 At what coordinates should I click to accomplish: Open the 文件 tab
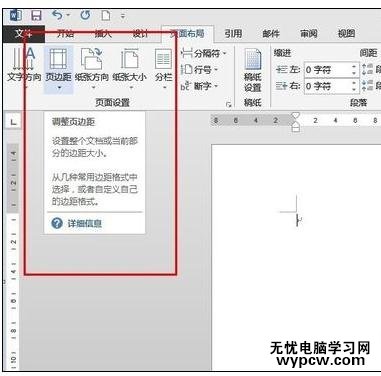[x=24, y=34]
